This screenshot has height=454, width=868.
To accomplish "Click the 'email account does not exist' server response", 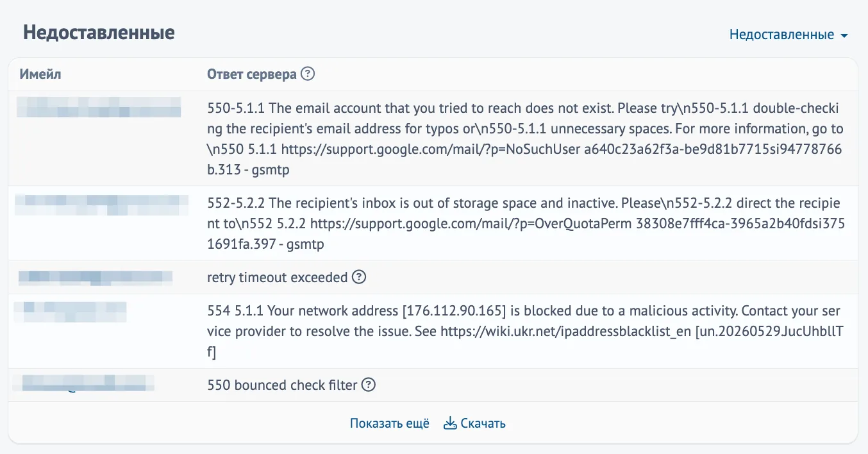I will click(526, 139).
